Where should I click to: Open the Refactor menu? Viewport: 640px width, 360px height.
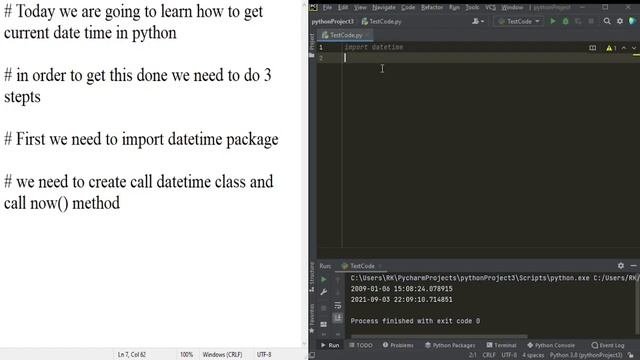(432, 7)
